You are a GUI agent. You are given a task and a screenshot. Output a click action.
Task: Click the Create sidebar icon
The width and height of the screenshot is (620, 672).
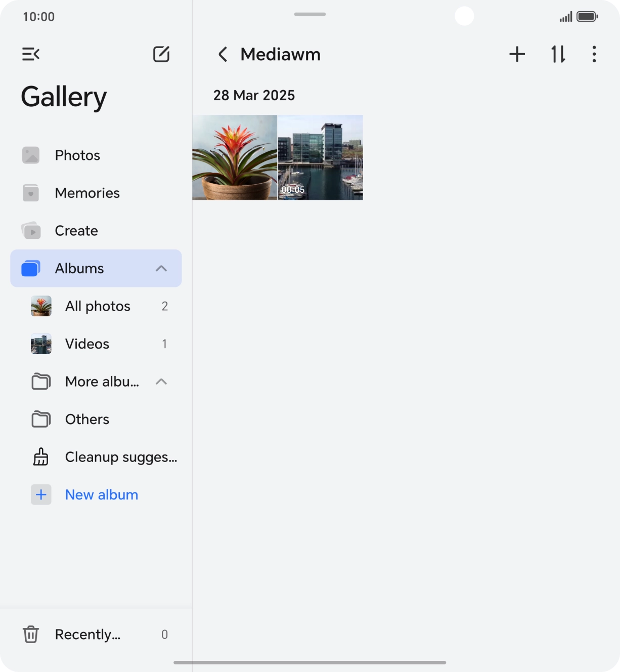pyautogui.click(x=31, y=231)
